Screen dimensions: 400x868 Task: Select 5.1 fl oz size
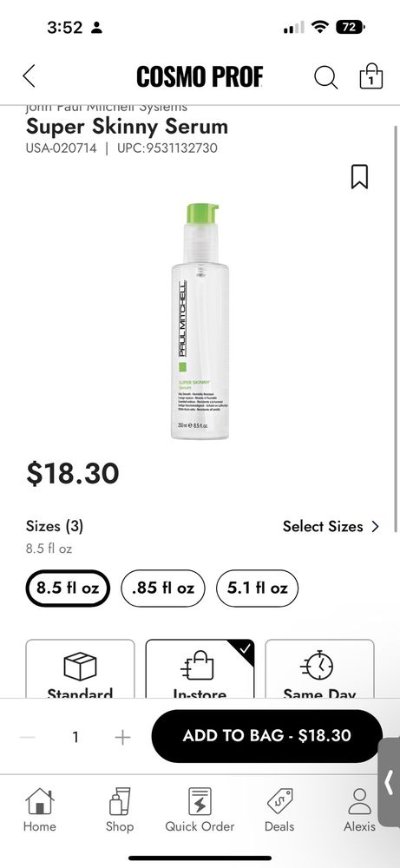[x=257, y=588]
